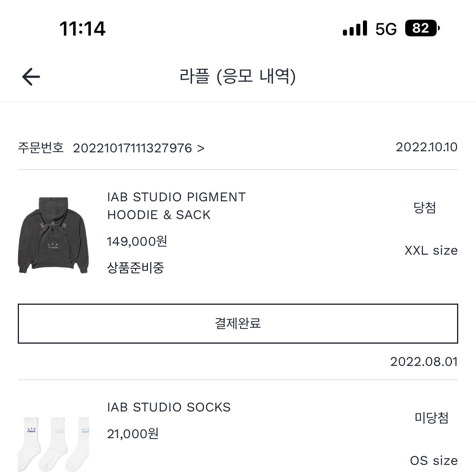Open order number 20221017111327976
The height and width of the screenshot is (476, 476).
click(132, 148)
